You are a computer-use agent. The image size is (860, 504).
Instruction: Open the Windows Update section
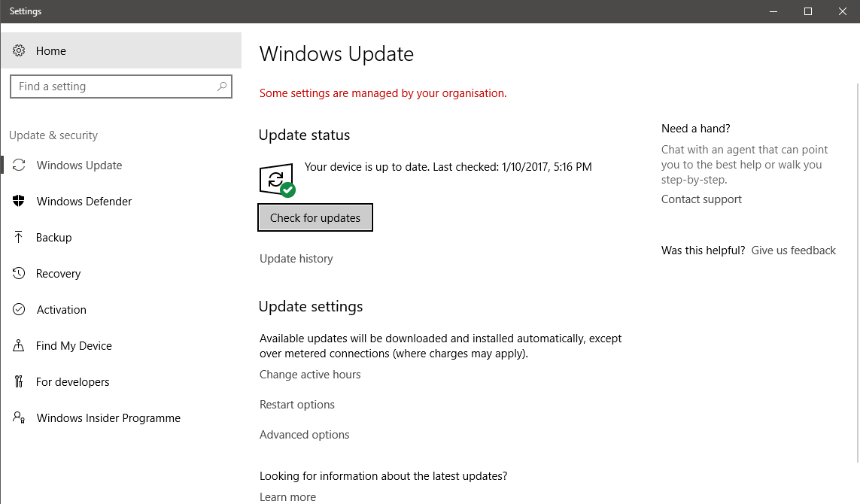coord(120,165)
